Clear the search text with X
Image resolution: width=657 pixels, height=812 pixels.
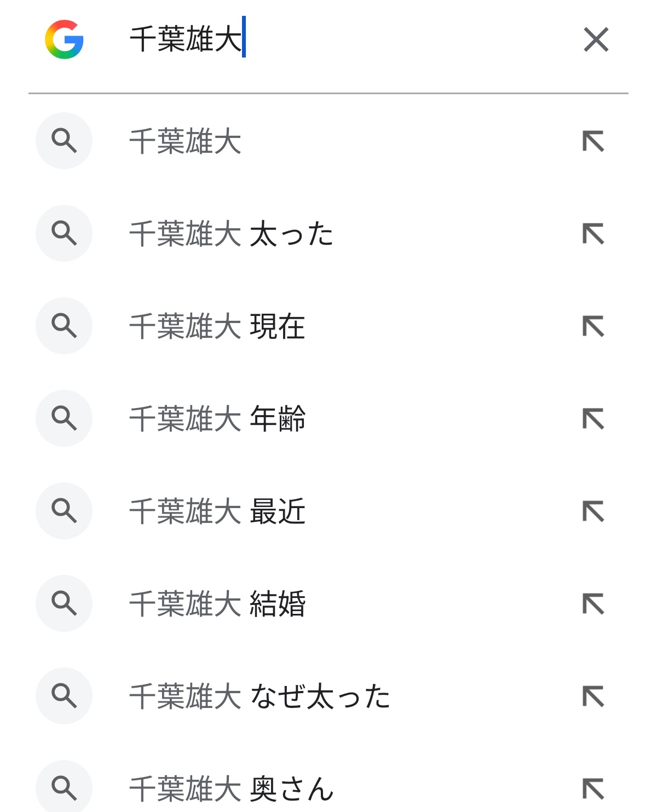coord(596,39)
